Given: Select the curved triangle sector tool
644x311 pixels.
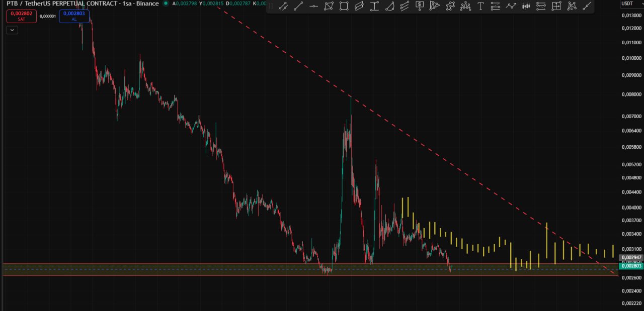Looking at the screenshot, I should click(389, 6).
